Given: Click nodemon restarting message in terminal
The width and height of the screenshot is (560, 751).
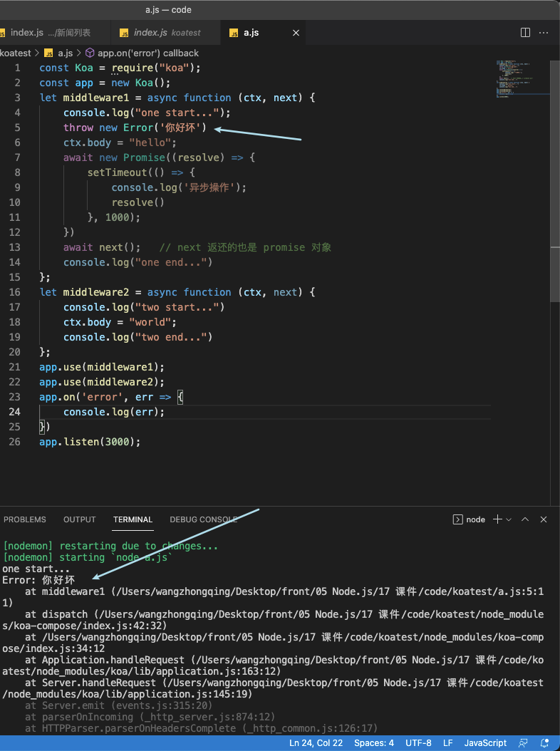Looking at the screenshot, I should (x=110, y=546).
